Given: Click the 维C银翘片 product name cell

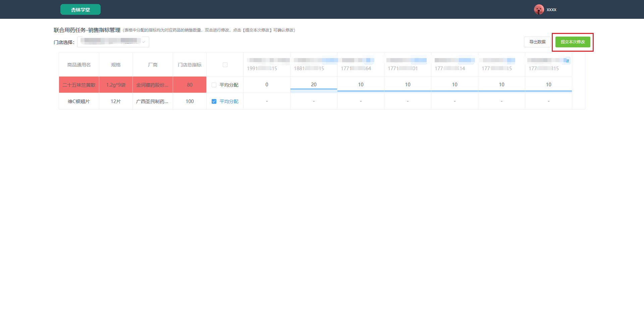Looking at the screenshot, I should click(79, 101).
